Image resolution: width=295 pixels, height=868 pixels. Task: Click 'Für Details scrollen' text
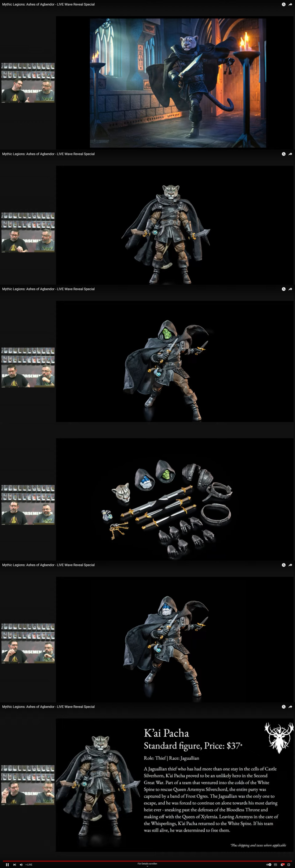click(147, 864)
